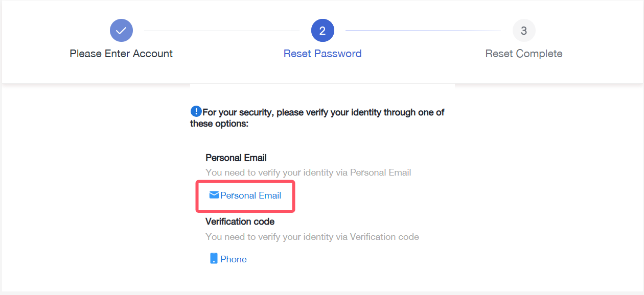This screenshot has width=644, height=295.
Task: Click progress line between steps 1 and 2
Action: [222, 31]
